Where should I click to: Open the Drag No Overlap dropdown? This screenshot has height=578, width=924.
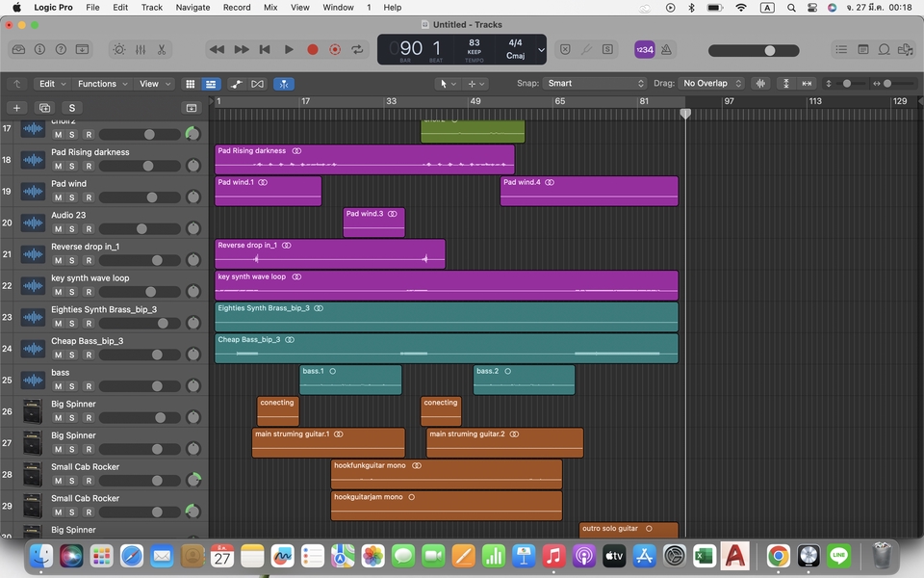pyautogui.click(x=709, y=83)
